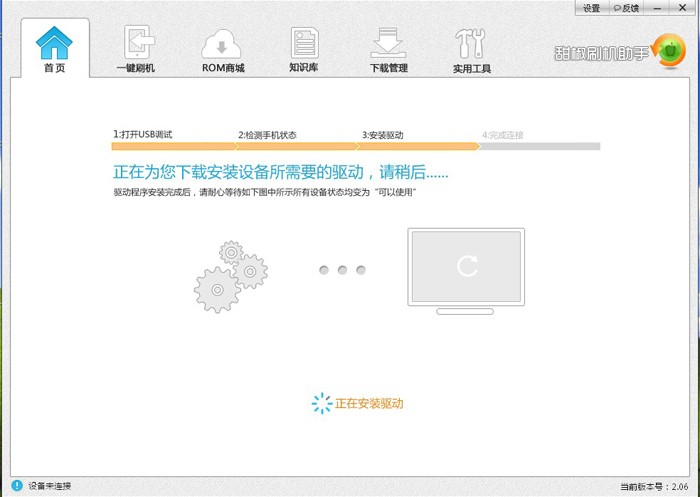Click the 当前版本号：2.06 text
The width and height of the screenshot is (700, 497).
(654, 486)
